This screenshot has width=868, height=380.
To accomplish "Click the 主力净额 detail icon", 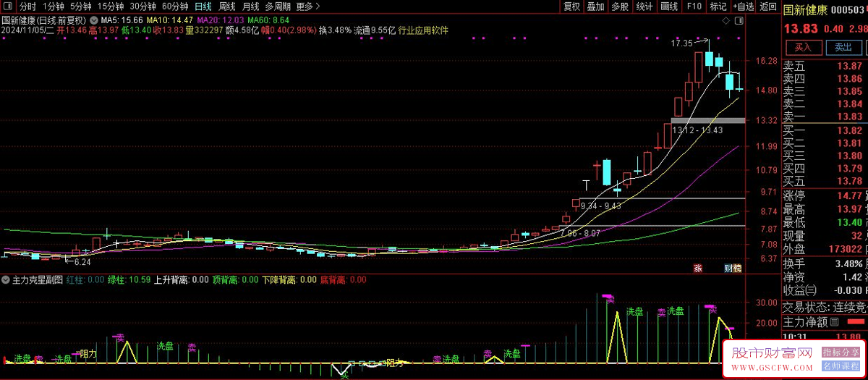I will (835, 322).
